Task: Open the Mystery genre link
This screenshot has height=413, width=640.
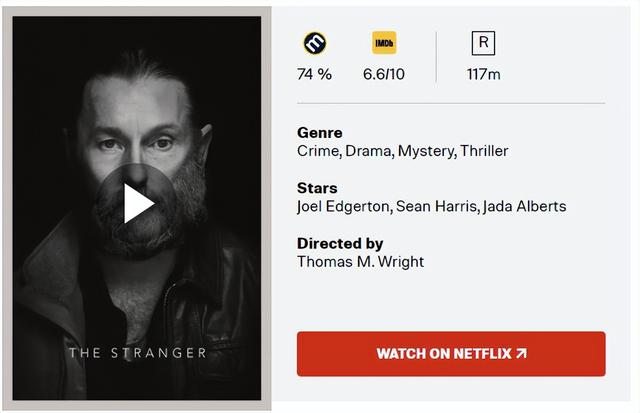Action: coord(425,151)
